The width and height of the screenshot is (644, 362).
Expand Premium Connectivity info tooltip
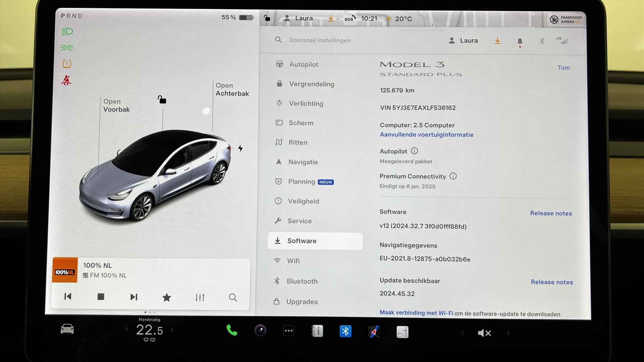453,176
